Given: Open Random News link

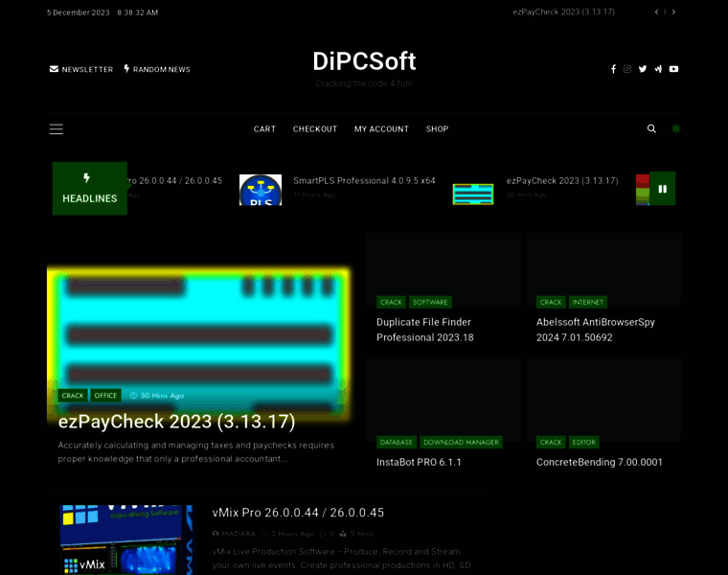Looking at the screenshot, I should pos(157,69).
